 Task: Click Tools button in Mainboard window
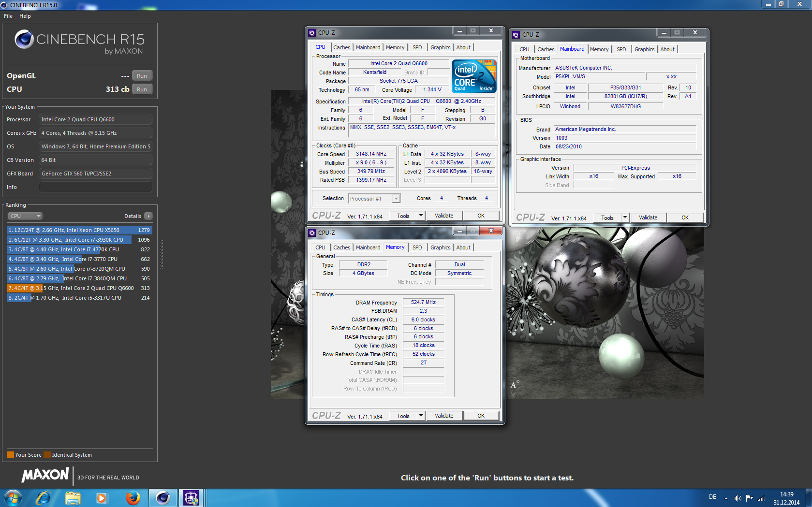(607, 217)
